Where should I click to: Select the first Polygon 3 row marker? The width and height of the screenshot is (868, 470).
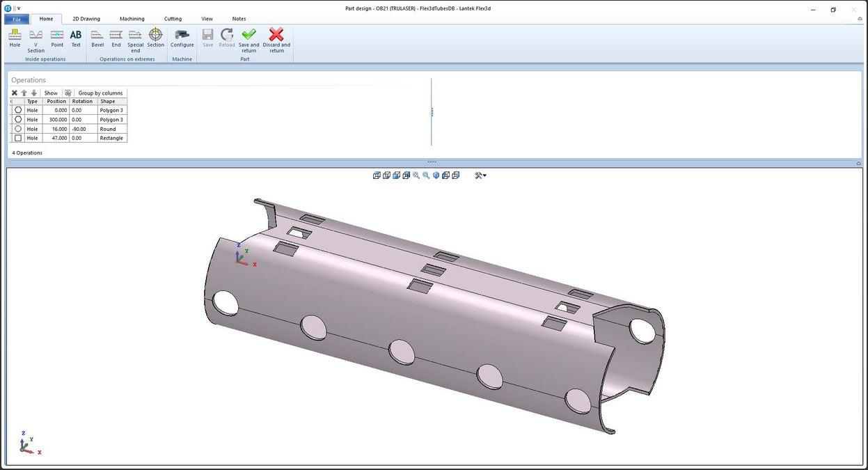click(18, 110)
